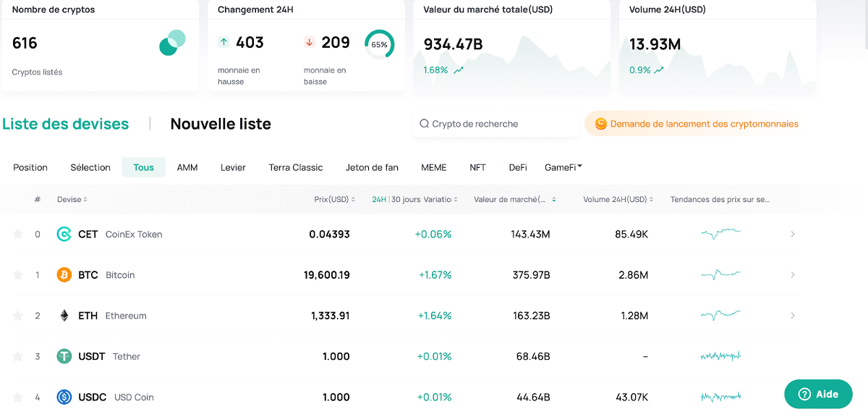The height and width of the screenshot is (417, 868).
Task: Select the Tous filter tab
Action: coord(143,167)
